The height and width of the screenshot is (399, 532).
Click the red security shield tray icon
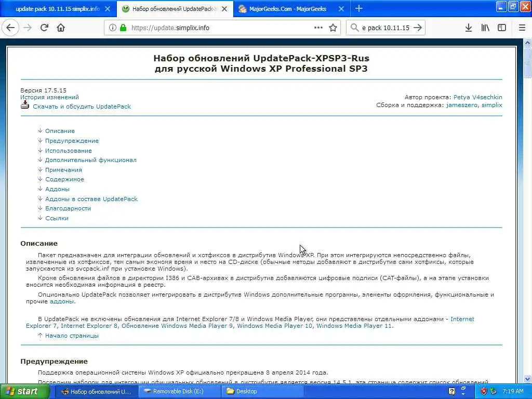(484, 392)
